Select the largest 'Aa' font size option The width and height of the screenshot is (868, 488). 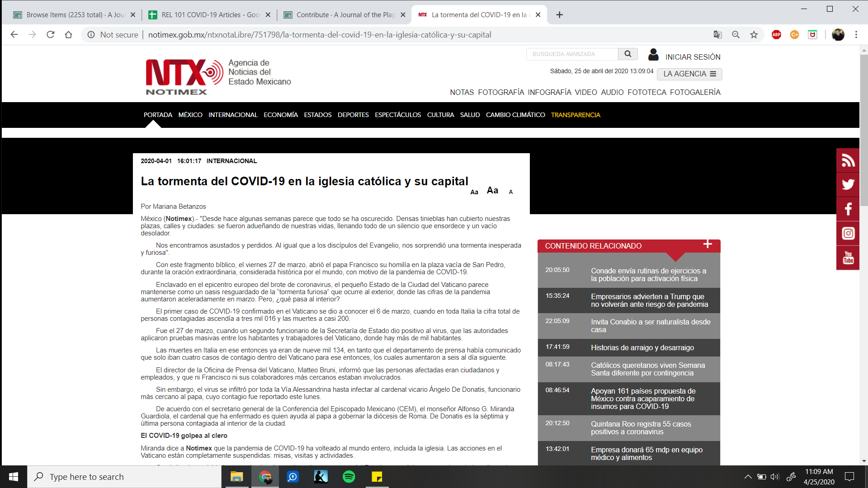pos(492,191)
